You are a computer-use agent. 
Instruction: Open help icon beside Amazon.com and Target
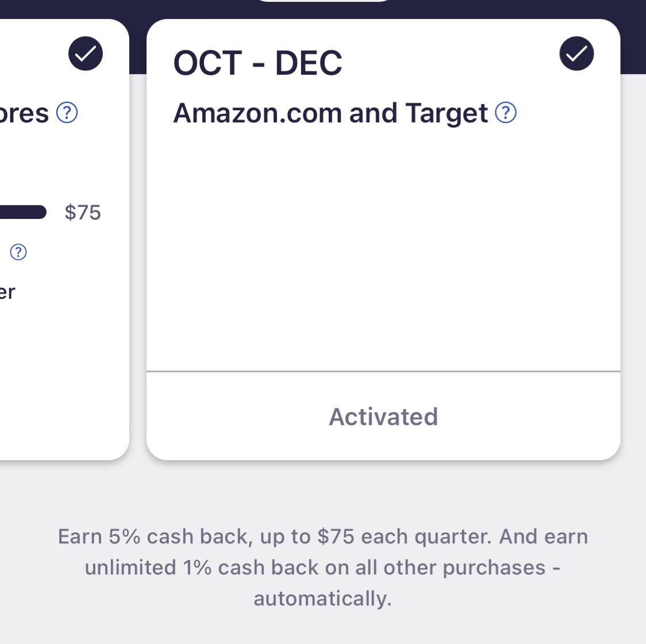click(506, 113)
